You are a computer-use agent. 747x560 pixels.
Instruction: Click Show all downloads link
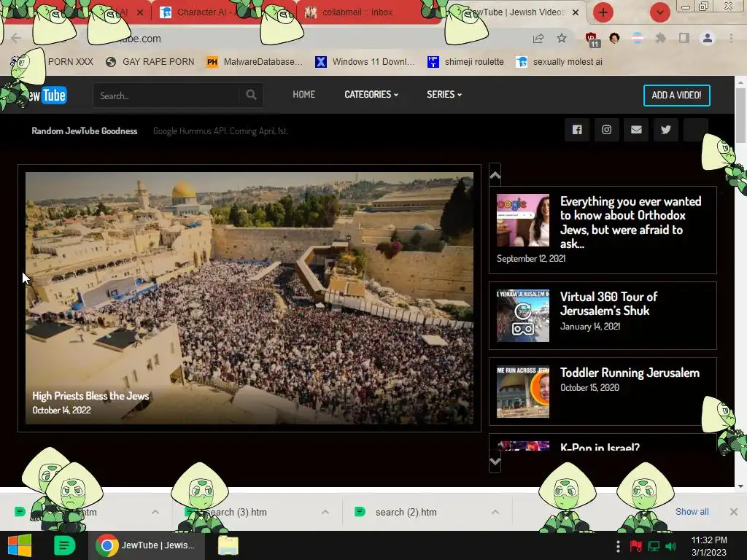(x=692, y=512)
